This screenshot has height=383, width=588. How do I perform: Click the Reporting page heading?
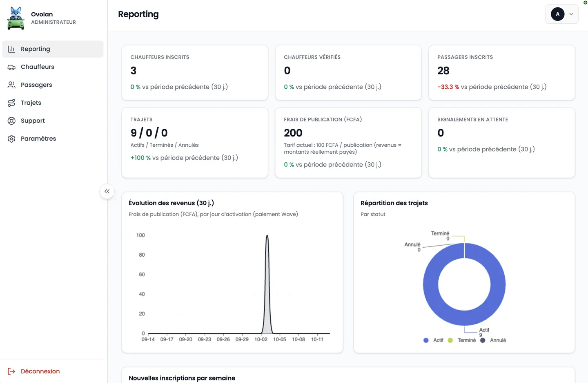pyautogui.click(x=138, y=14)
